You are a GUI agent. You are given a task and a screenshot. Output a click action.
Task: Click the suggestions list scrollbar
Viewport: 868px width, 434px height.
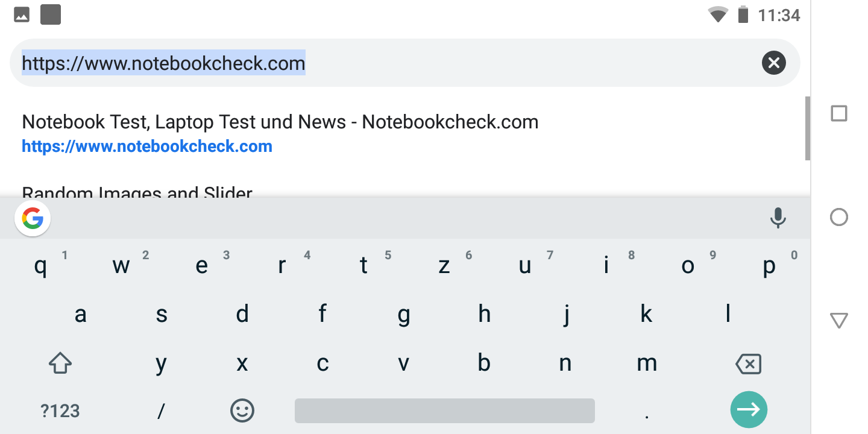click(807, 128)
